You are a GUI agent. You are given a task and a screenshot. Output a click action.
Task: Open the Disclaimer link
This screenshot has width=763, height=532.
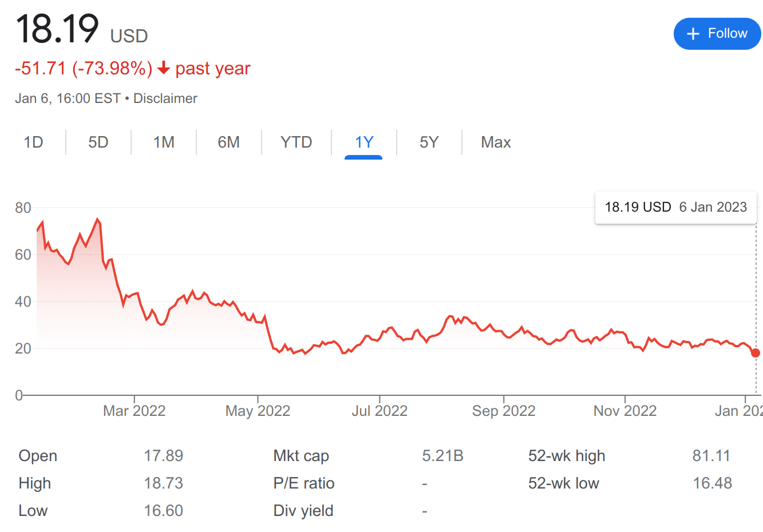pos(165,98)
